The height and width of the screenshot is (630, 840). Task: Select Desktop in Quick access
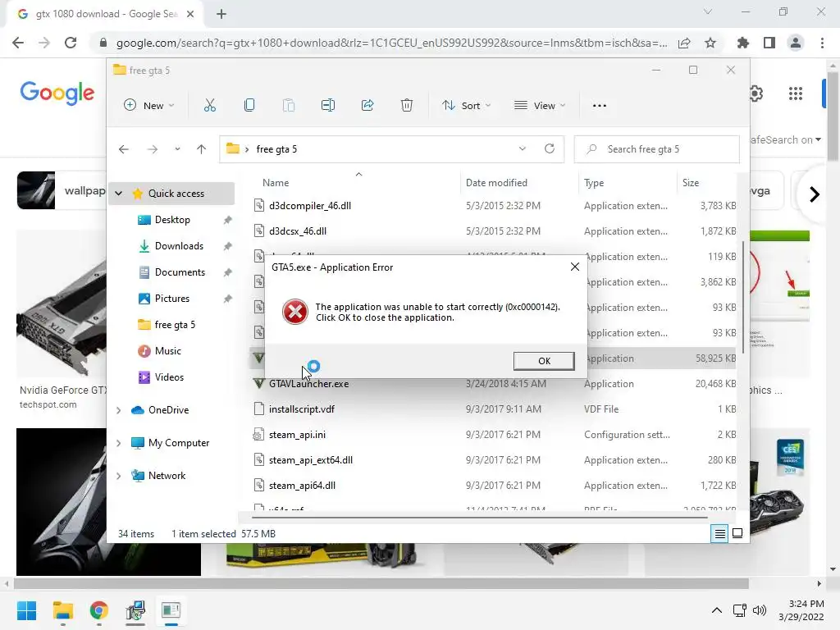point(172,220)
